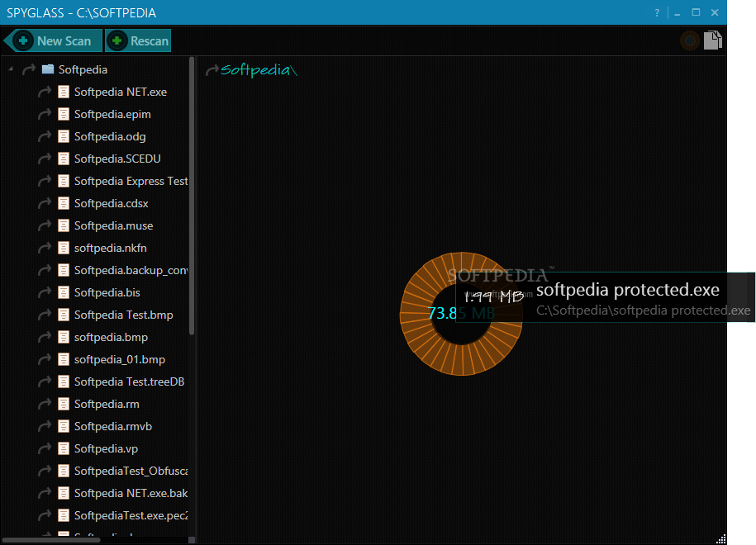Click the file tree horizontal scrollbar

[x=50, y=540]
